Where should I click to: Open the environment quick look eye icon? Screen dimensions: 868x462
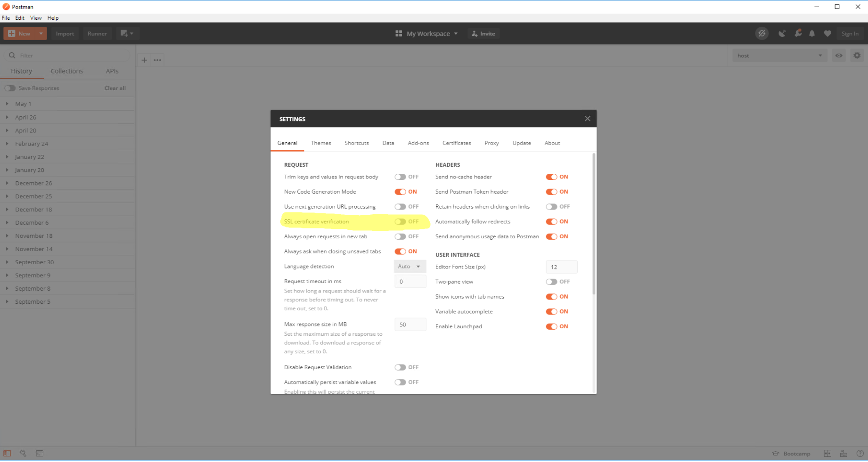839,56
